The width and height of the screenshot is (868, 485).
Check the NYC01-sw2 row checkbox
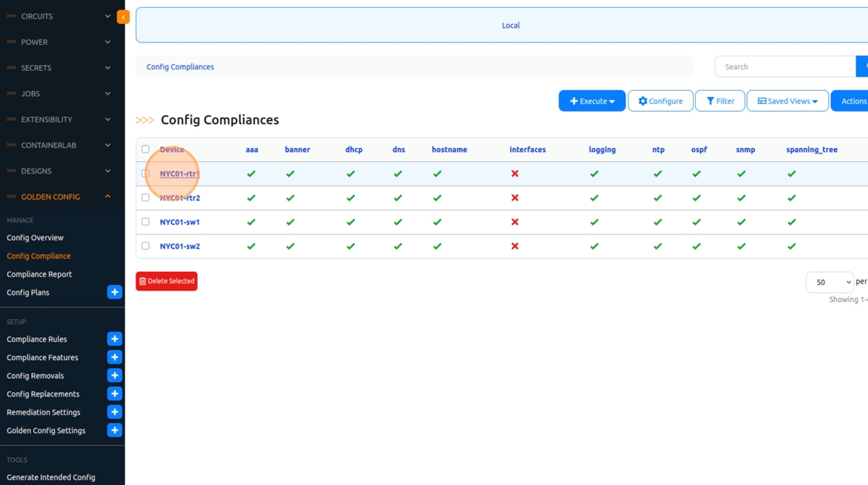click(x=146, y=246)
